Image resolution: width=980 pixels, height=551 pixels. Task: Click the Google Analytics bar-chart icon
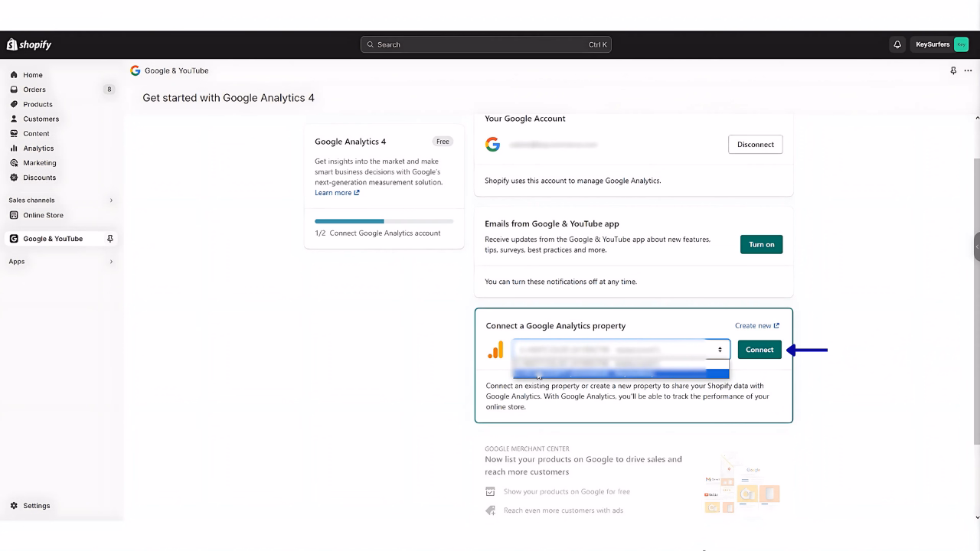click(495, 350)
